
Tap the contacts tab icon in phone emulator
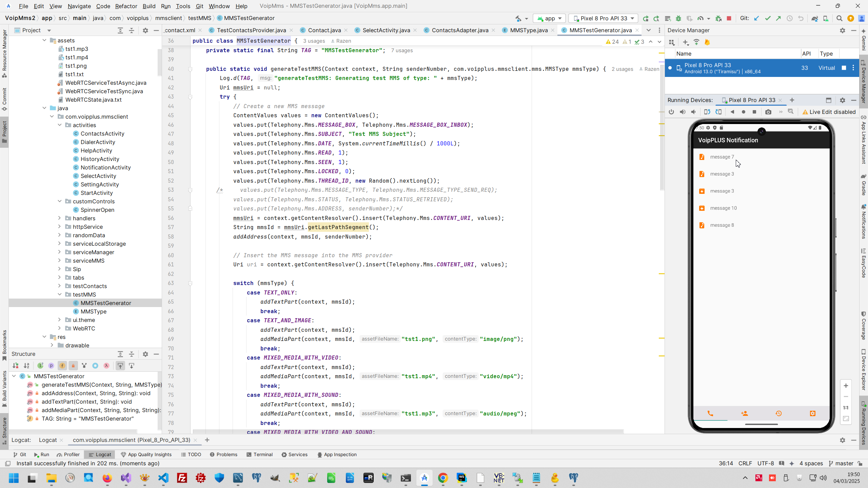coord(744,413)
